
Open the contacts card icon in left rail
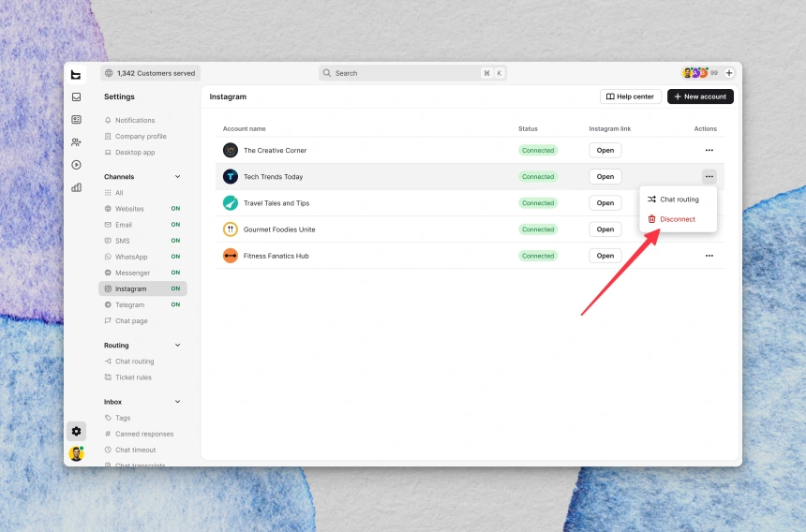(x=76, y=120)
